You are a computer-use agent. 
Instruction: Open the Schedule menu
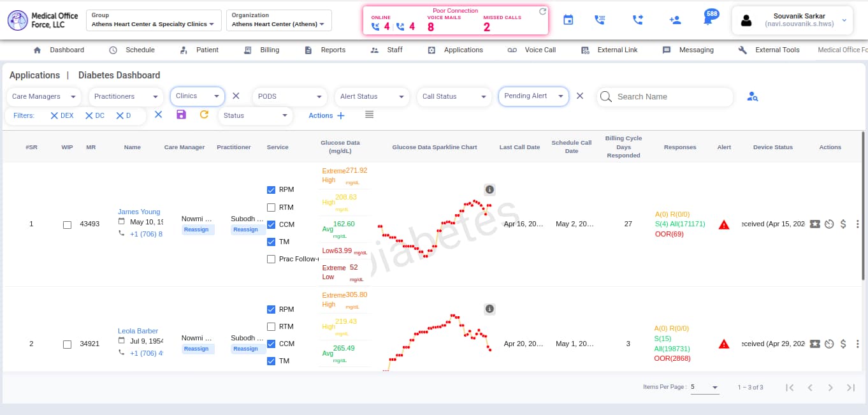point(132,50)
